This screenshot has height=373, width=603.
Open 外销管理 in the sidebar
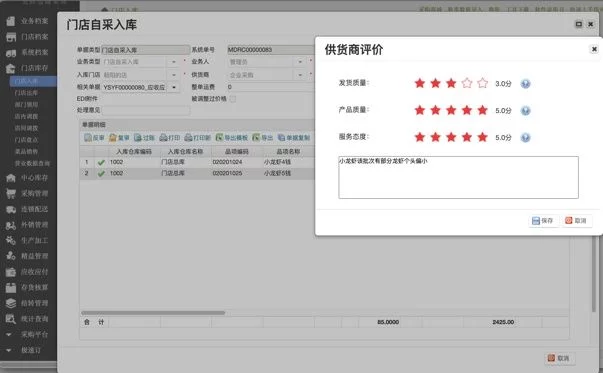(28, 225)
